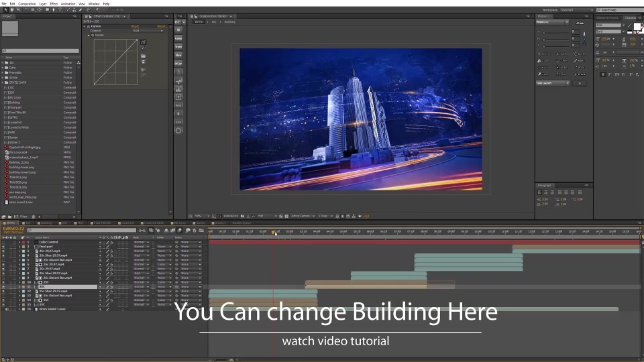644x362 pixels.
Task: Expand the STATIC DATA folder
Action: pos(4,82)
